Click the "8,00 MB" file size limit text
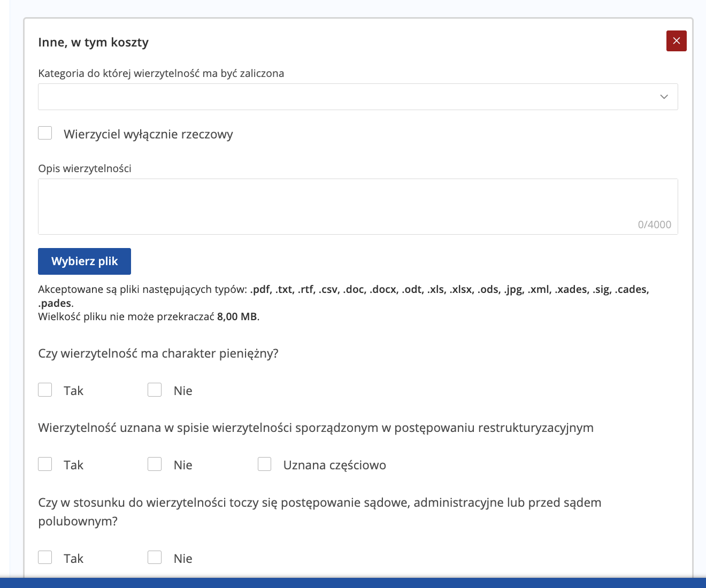This screenshot has height=588, width=706. [237, 316]
